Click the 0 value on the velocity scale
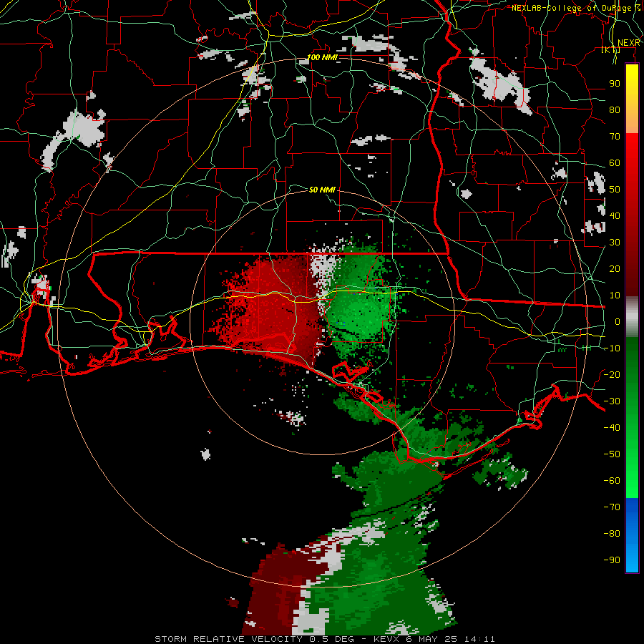644x644 pixels. click(618, 322)
